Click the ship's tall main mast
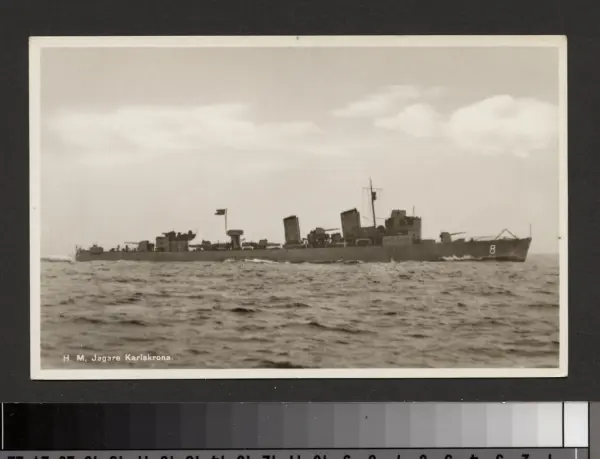Screen dimensions: 600x459 (x=372, y=201)
